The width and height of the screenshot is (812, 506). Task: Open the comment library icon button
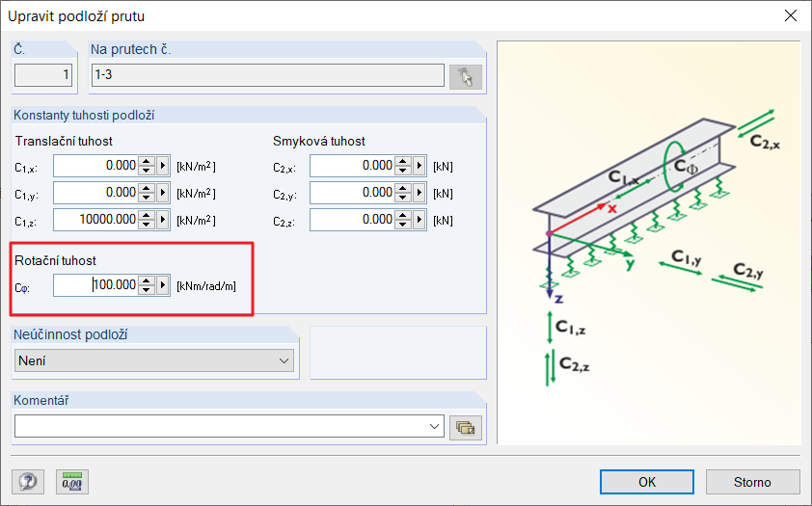coord(465,427)
